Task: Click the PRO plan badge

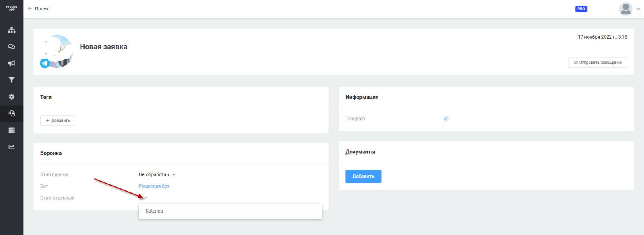Action: click(x=581, y=9)
